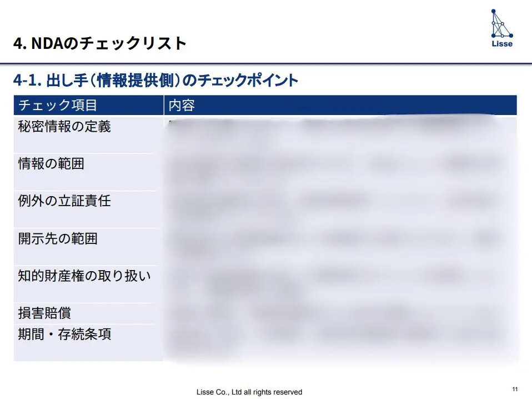Click blurred content cell beside '知的財産権の取り扱い'
Viewport: 532px width, 399px height.
pyautogui.click(x=340, y=283)
